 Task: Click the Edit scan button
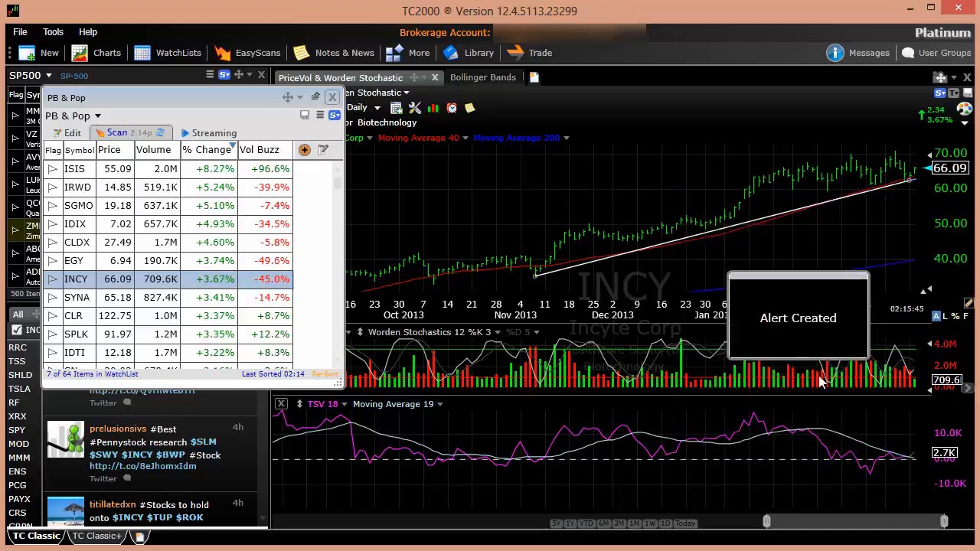(67, 133)
